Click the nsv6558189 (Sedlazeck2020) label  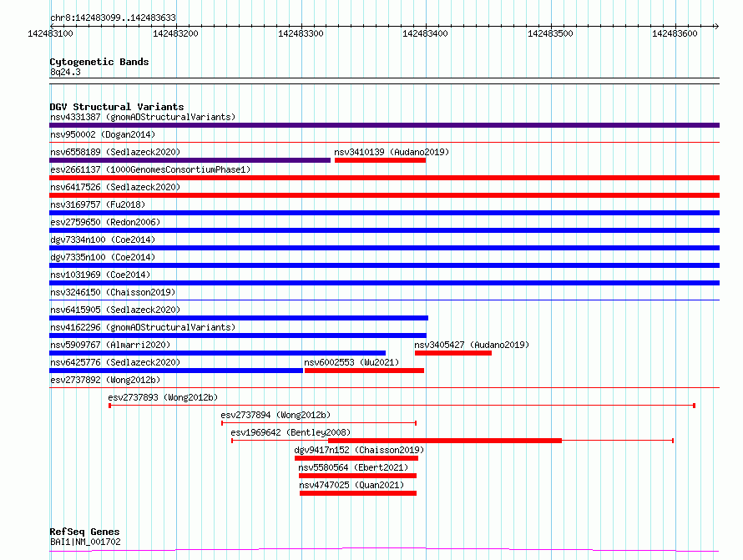pos(115,152)
